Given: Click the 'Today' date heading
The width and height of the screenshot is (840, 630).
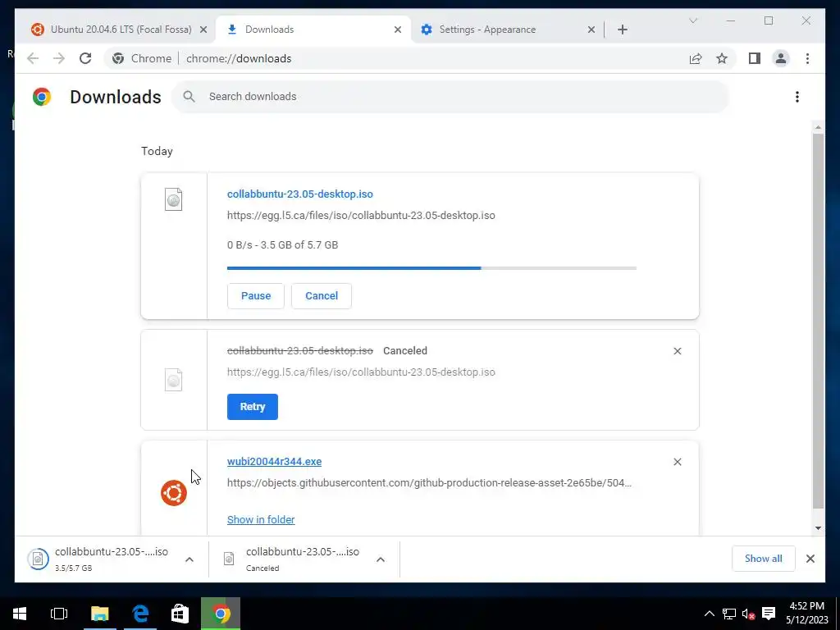Looking at the screenshot, I should 157,151.
